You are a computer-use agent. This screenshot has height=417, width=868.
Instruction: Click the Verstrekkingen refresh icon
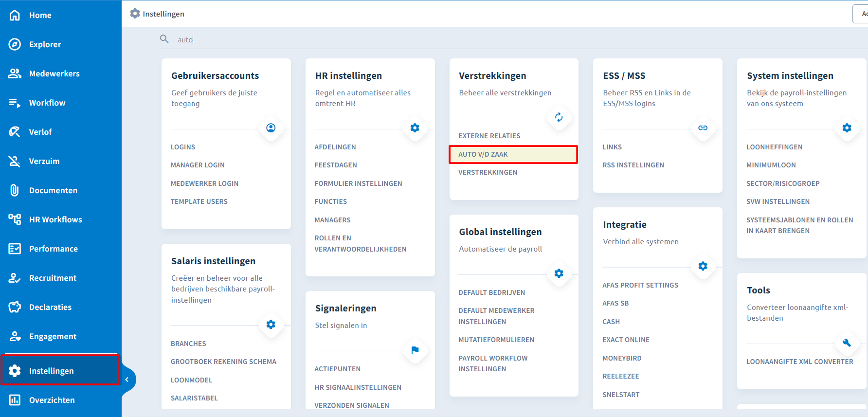[x=559, y=117]
